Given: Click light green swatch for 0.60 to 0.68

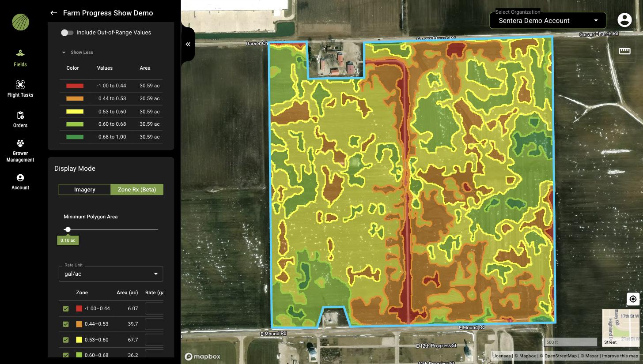Looking at the screenshot, I should (75, 124).
